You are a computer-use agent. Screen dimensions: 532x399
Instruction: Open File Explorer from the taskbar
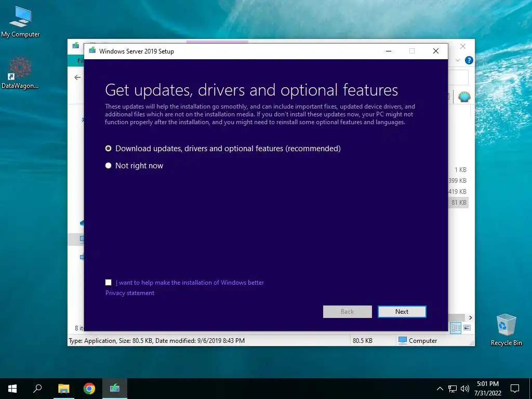point(63,389)
